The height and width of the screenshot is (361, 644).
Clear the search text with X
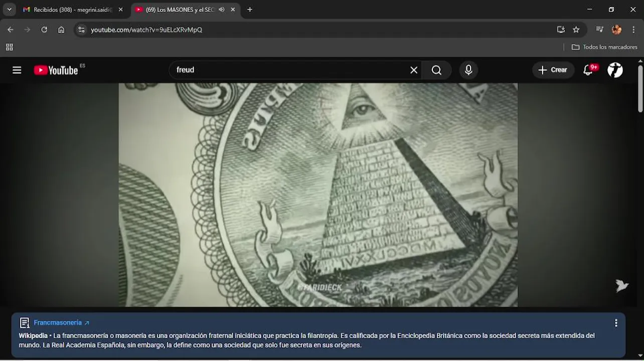click(414, 70)
